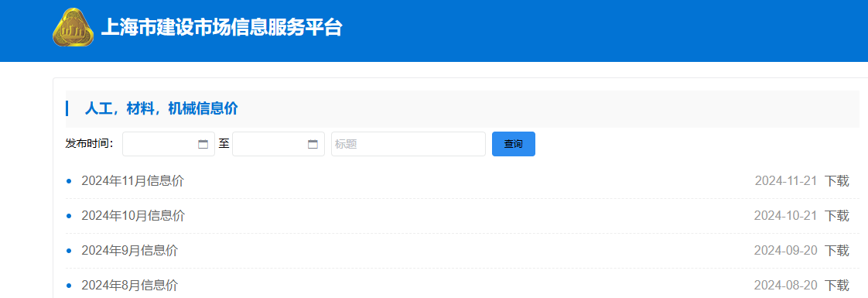Screen dimensions: 868x298
Task: Open calendar picker for start date
Action: 203,144
